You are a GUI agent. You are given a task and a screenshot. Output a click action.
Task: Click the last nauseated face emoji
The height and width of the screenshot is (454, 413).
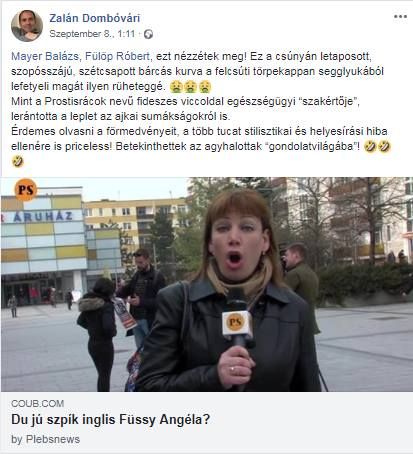[x=205, y=87]
